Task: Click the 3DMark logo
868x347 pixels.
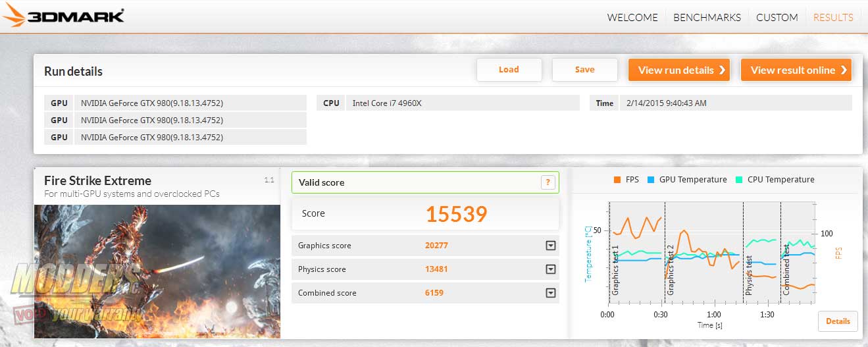Action: [x=64, y=15]
